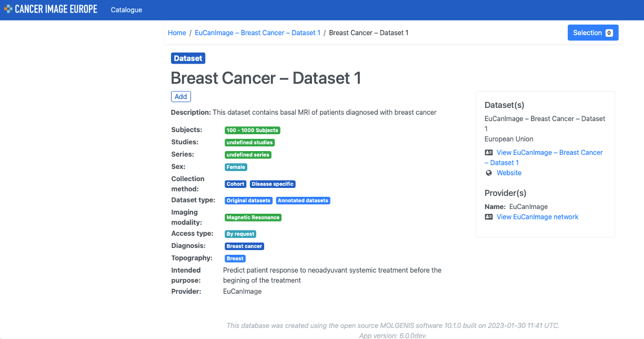Select the "Disease specific" badge
Viewport: 644px width, 339px height.
click(x=273, y=184)
